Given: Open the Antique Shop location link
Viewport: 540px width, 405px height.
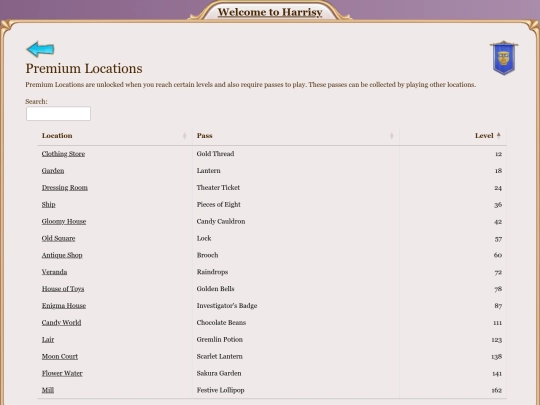Looking at the screenshot, I should [62, 255].
